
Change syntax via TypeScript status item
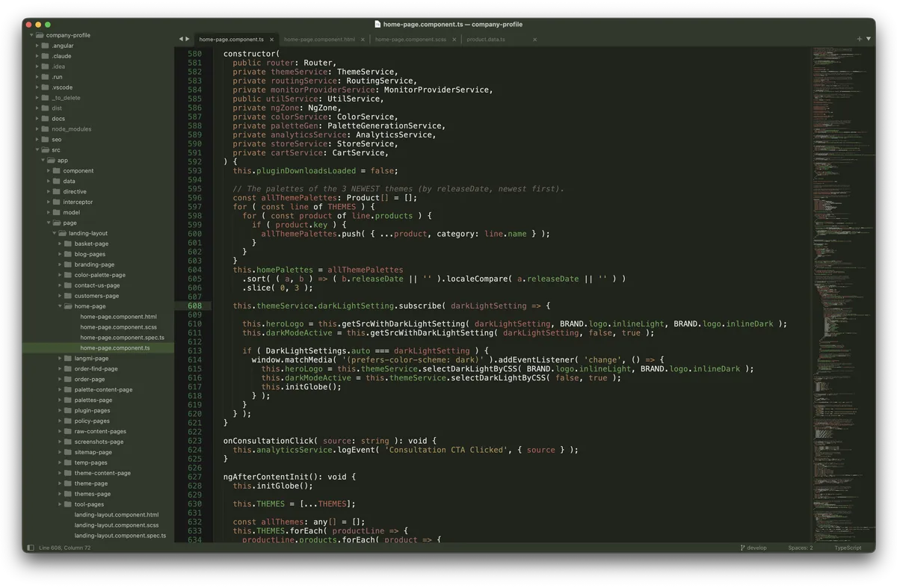tap(848, 548)
